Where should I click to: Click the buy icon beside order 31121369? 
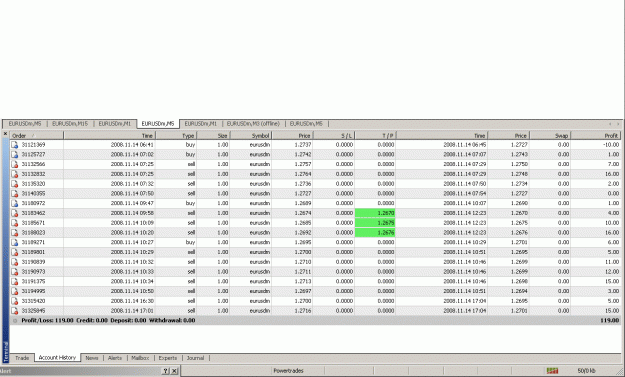pyautogui.click(x=15, y=145)
